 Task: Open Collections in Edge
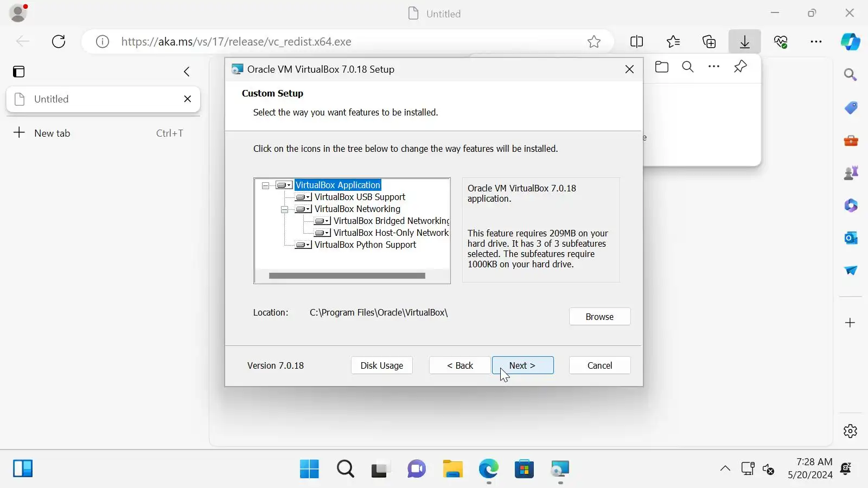709,42
